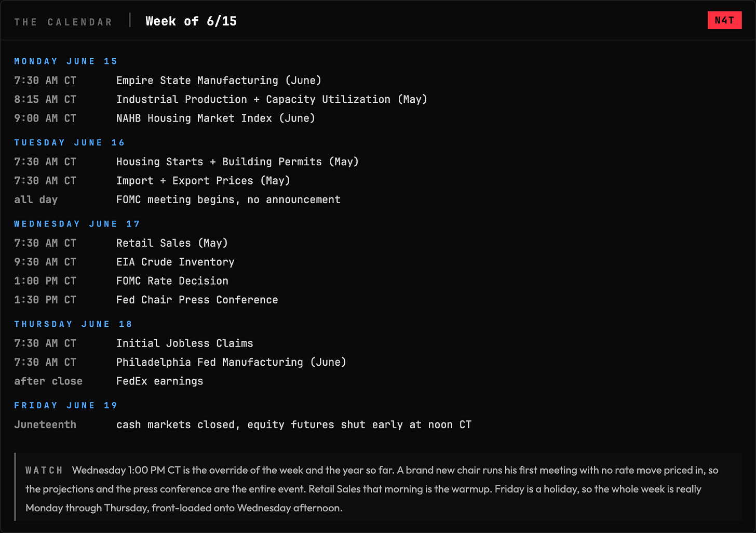Click the red N4T badge
The height and width of the screenshot is (533, 756).
tap(724, 20)
